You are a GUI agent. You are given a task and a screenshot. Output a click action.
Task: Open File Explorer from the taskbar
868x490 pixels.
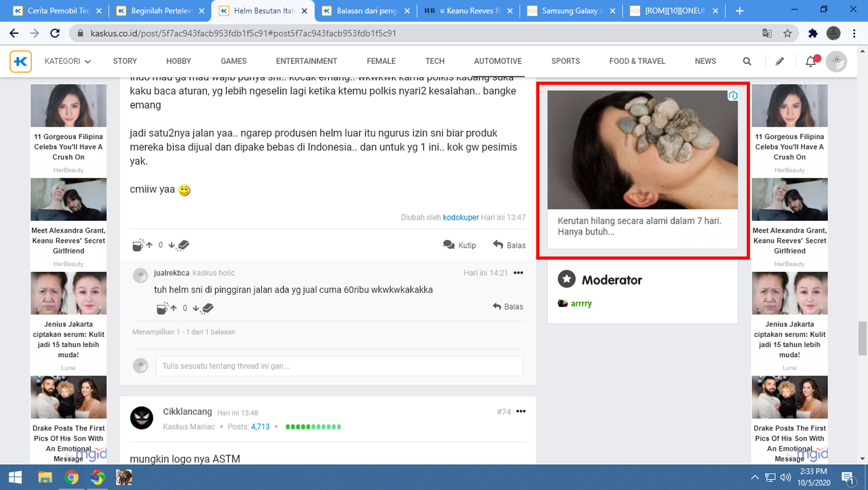point(45,477)
